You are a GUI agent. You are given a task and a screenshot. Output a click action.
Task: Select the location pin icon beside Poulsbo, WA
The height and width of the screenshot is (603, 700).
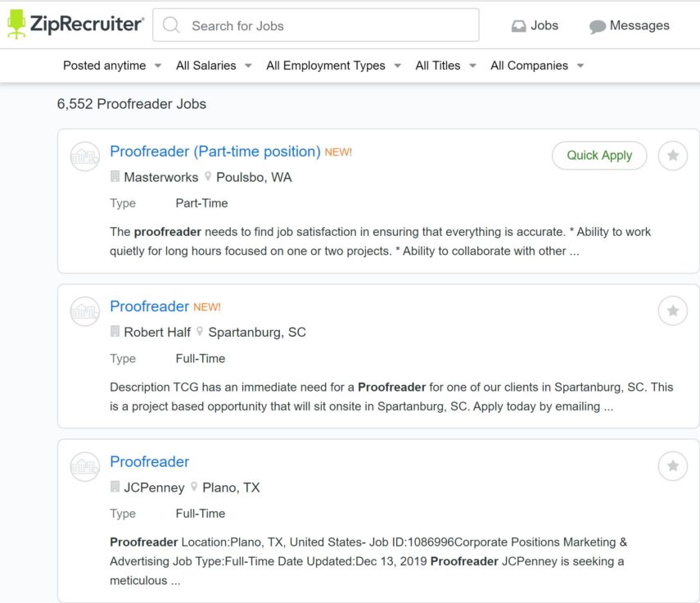(209, 177)
